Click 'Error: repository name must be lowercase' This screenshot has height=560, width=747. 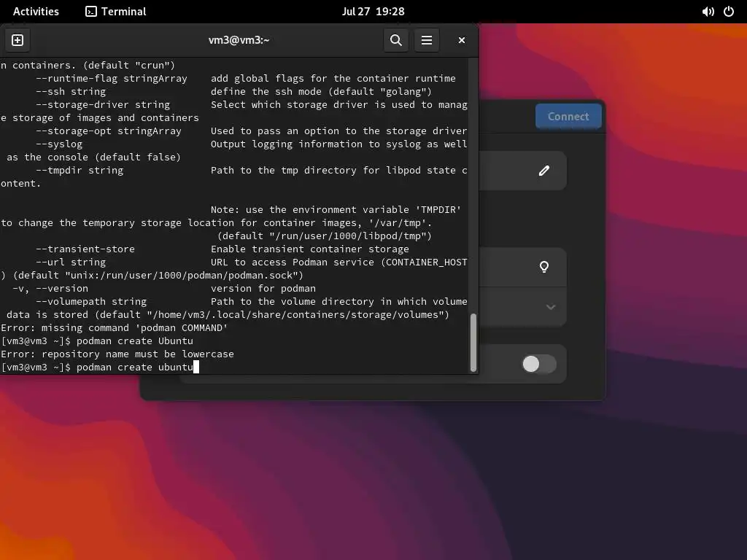117,354
